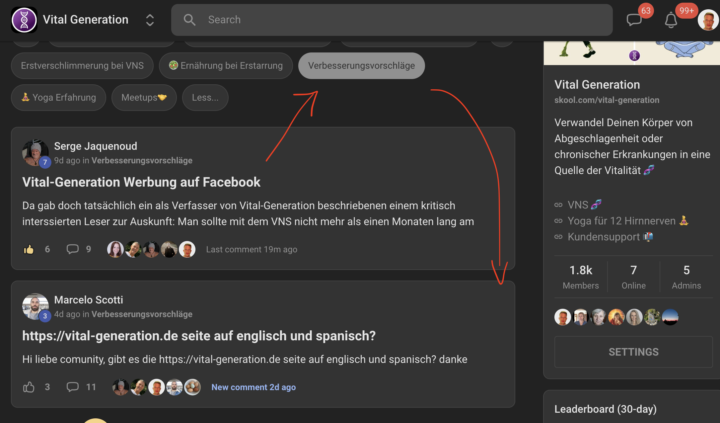Click Leaderboard (30-day) heading
This screenshot has height=423, width=720.
605,409
